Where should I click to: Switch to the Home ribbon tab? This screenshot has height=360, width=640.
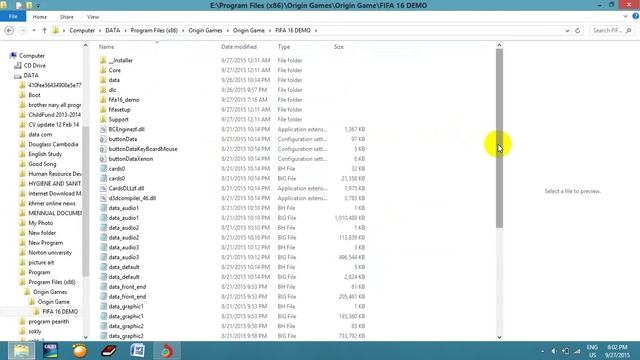(40, 17)
